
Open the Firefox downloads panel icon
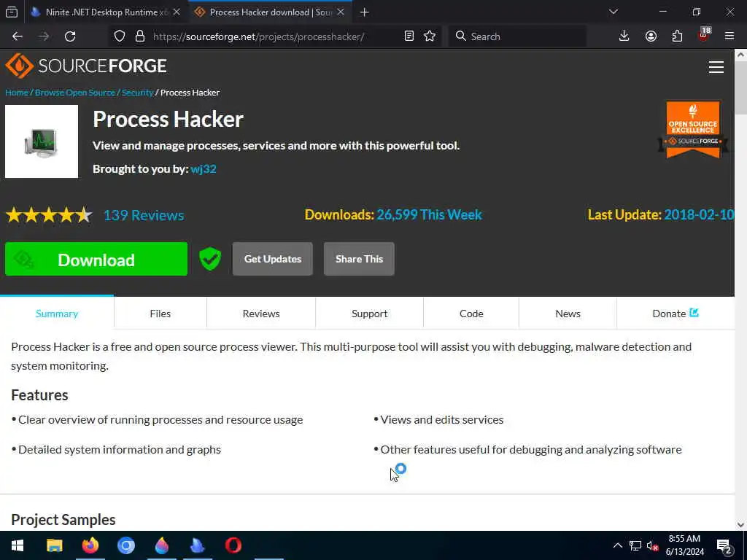[x=624, y=36]
